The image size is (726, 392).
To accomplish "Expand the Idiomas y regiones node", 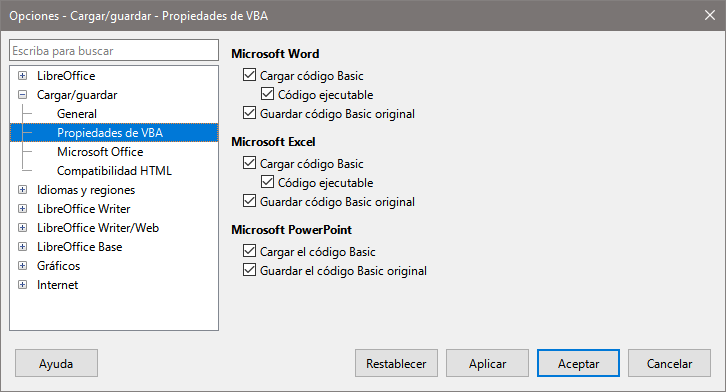I will point(22,189).
